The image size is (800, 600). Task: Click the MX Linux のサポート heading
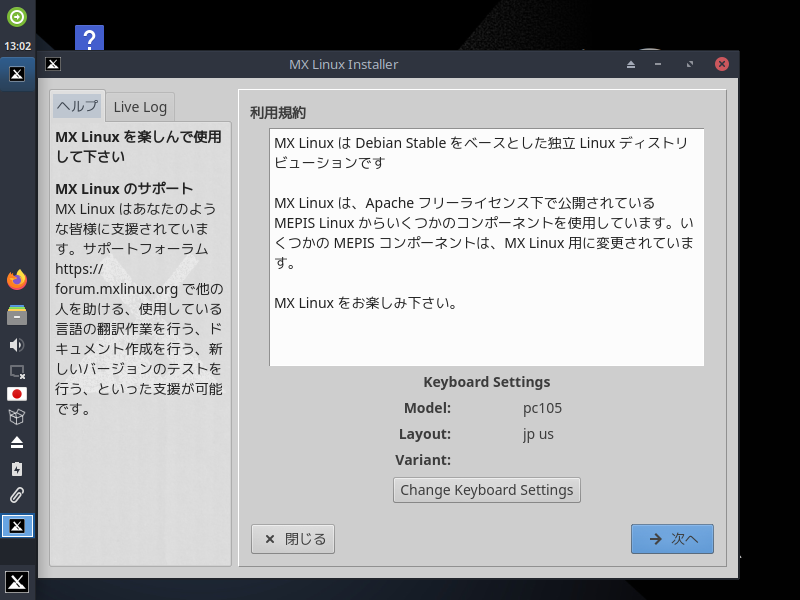(124, 189)
